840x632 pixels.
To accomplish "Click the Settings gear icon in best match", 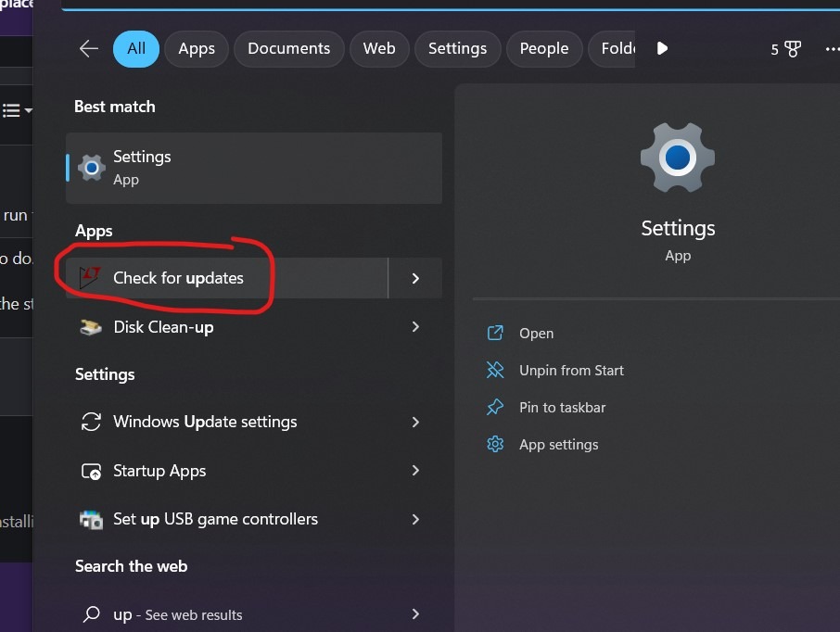I will pos(92,168).
